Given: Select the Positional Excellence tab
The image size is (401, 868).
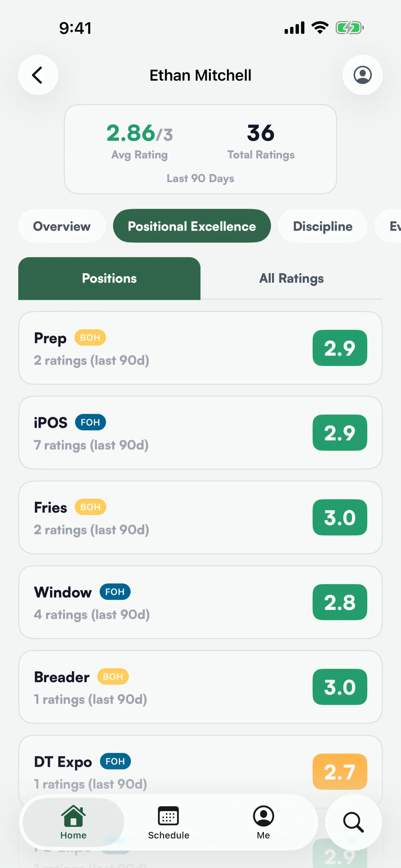Looking at the screenshot, I should pyautogui.click(x=192, y=226).
